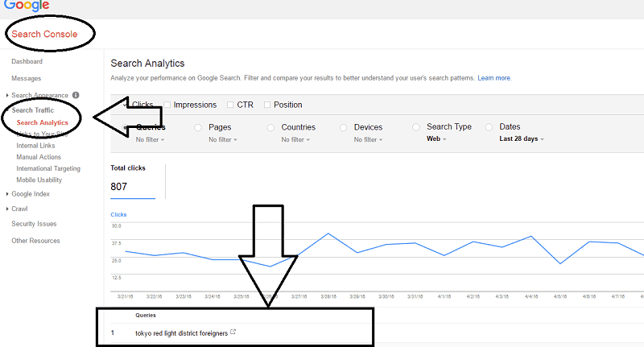Open the Pages No filter dropdown
Image resolution: width=644 pixels, height=347 pixels.
[222, 139]
